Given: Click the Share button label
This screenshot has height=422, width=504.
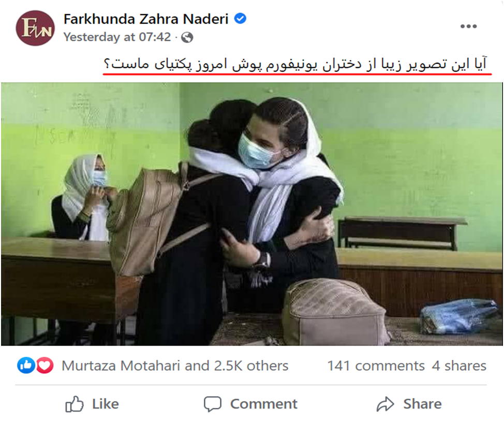Looking at the screenshot, I should coord(422,404).
